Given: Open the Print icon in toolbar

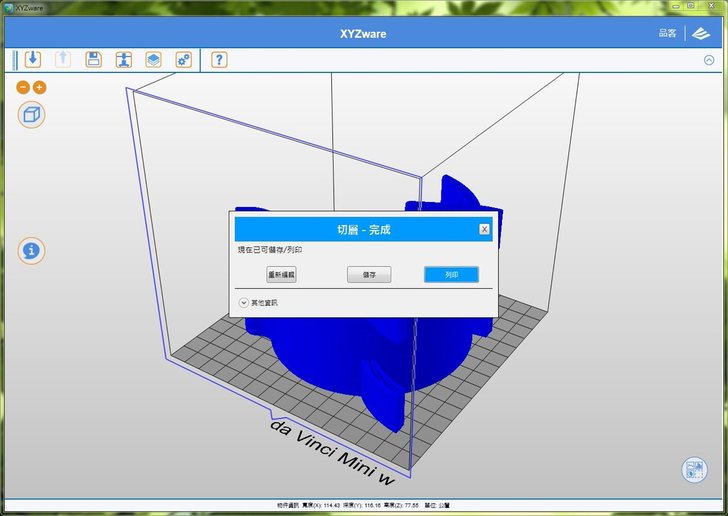Looking at the screenshot, I should tap(123, 59).
